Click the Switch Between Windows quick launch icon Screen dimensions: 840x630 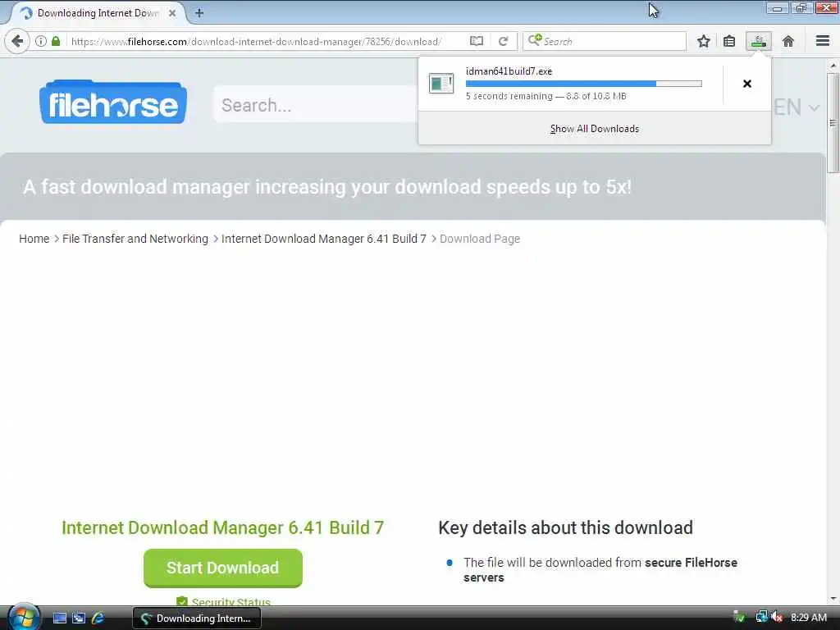pos(79,619)
